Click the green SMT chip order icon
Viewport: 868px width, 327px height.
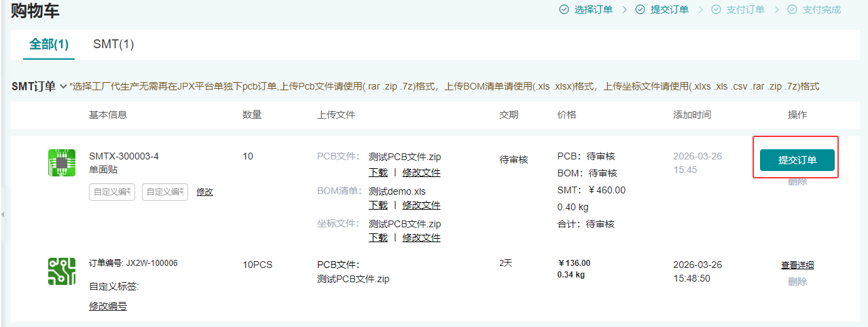click(62, 163)
